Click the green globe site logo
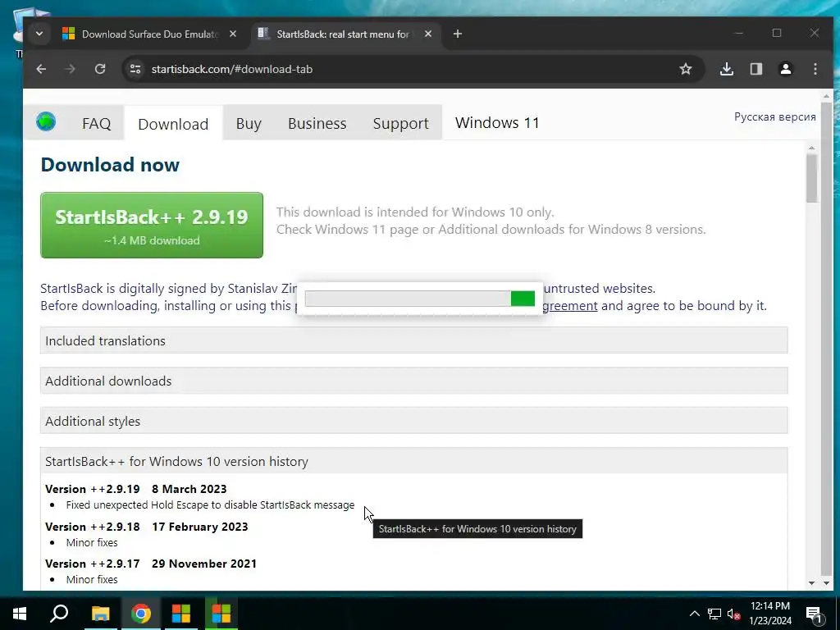The width and height of the screenshot is (840, 630). [46, 121]
